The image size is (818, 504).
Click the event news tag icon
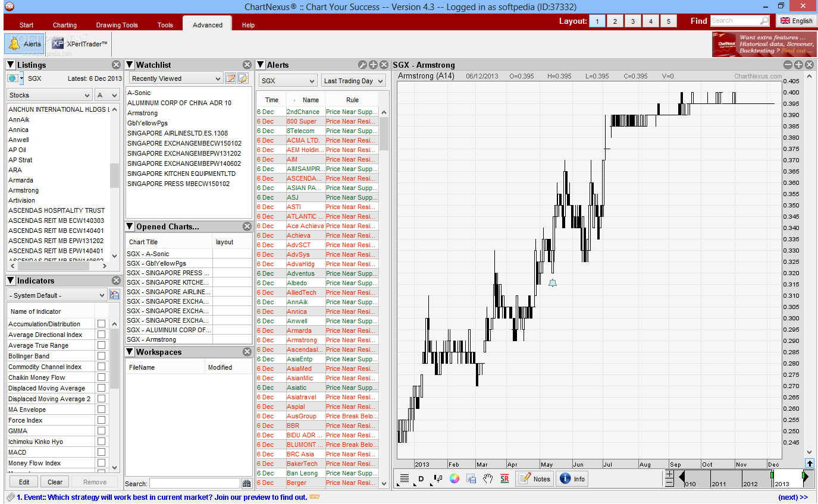10,497
